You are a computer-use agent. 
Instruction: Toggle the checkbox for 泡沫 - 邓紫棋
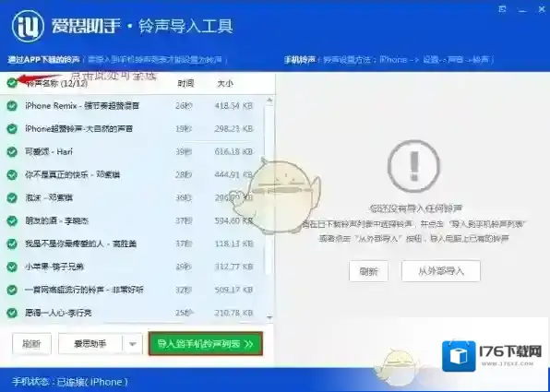click(12, 197)
